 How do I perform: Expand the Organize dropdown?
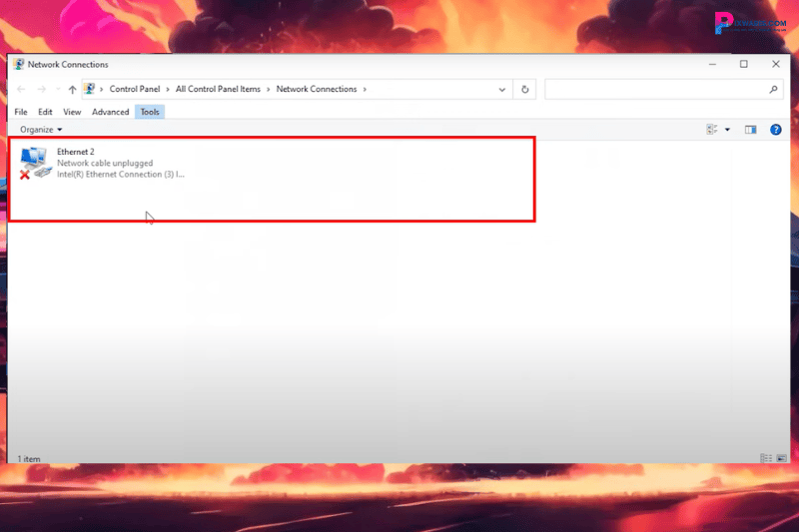41,130
